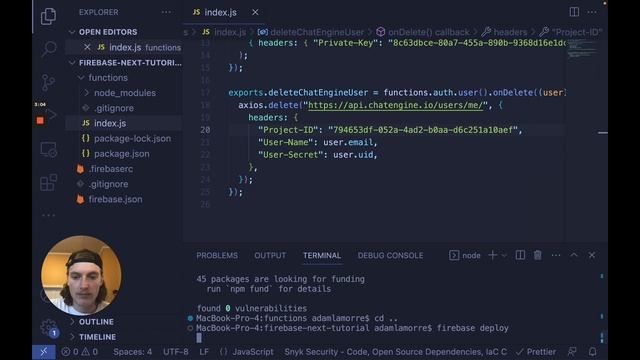The width and height of the screenshot is (640, 360).
Task: Open the Source Control view
Action: coord(48,83)
